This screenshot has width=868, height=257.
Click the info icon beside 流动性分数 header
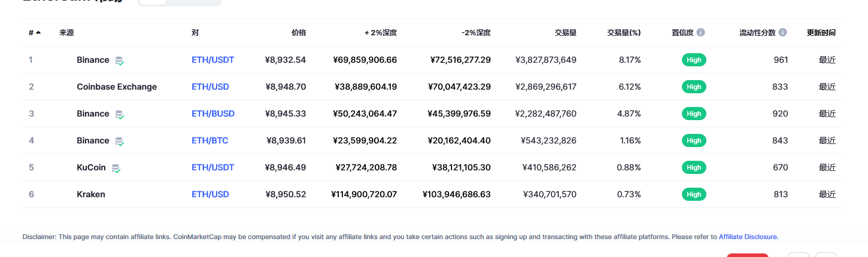click(783, 32)
